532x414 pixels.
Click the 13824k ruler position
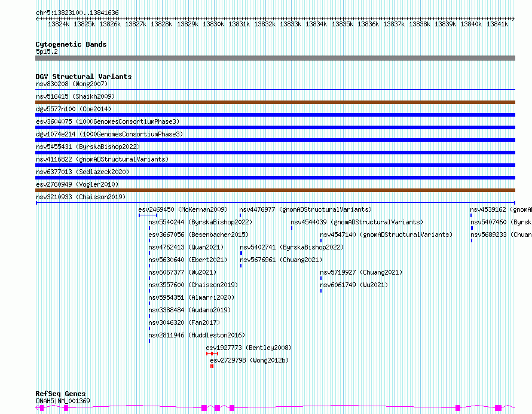pos(59,24)
